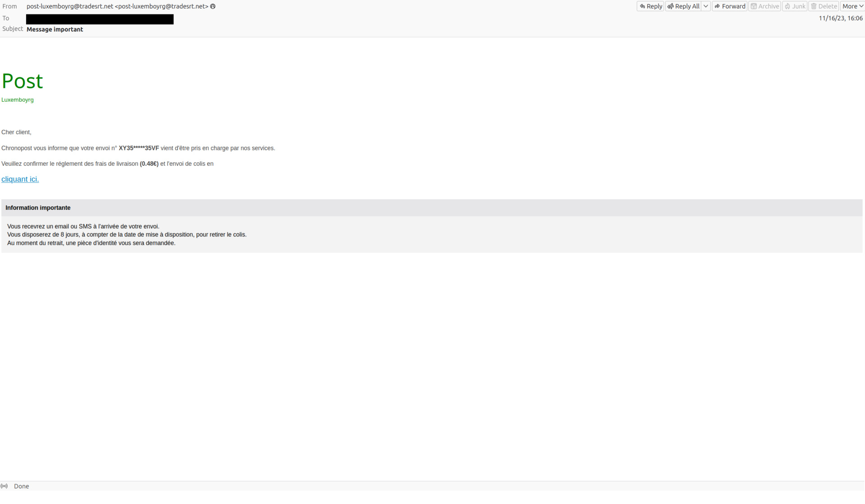Select the Reply menu item

tap(650, 6)
